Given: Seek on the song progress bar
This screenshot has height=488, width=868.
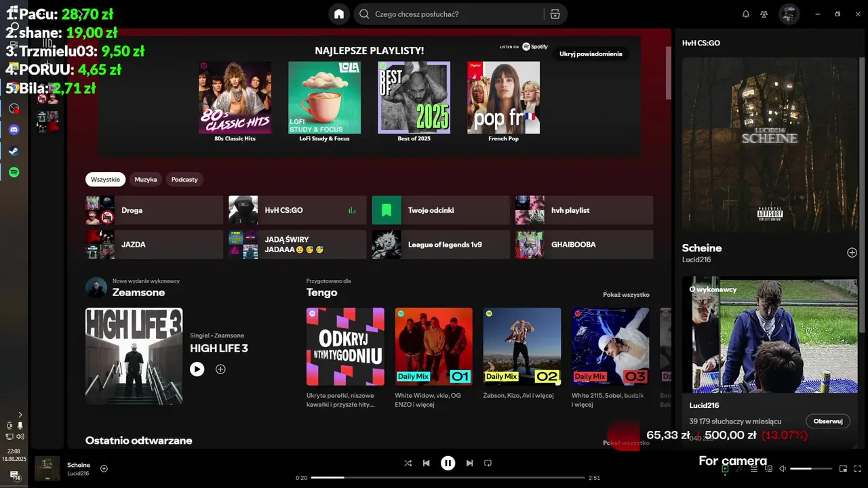Looking at the screenshot, I should (x=448, y=478).
